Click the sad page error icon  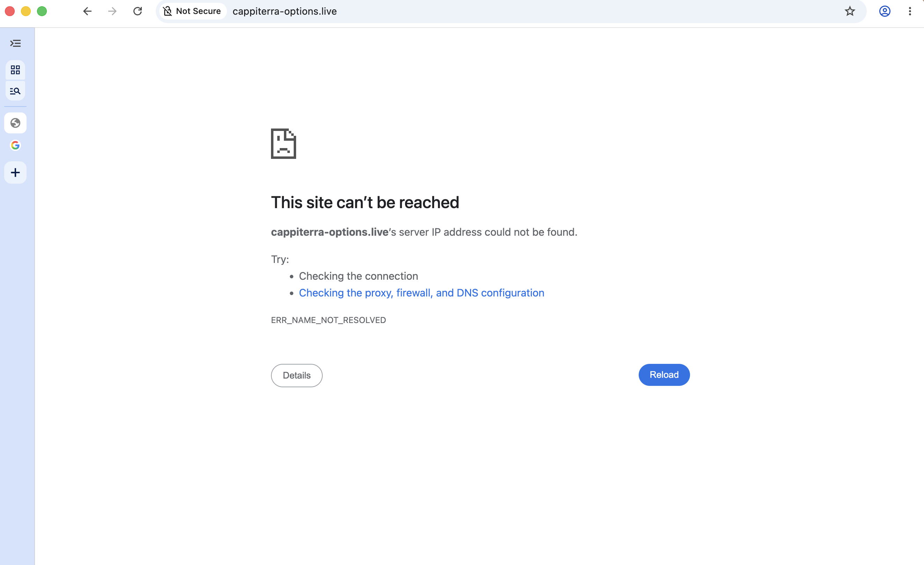(x=284, y=144)
